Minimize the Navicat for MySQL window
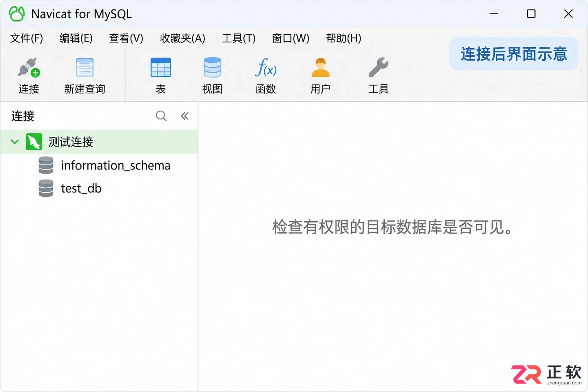The image size is (588, 392). 494,14
